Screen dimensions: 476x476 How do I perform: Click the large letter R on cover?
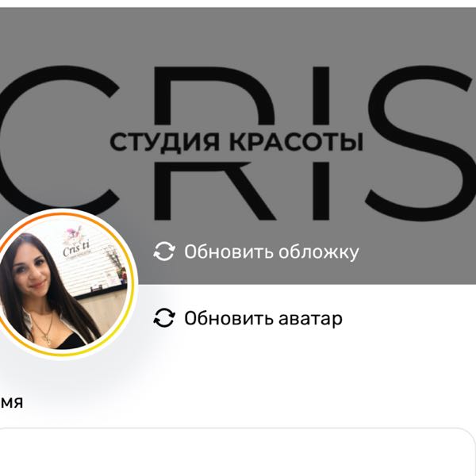(x=213, y=143)
